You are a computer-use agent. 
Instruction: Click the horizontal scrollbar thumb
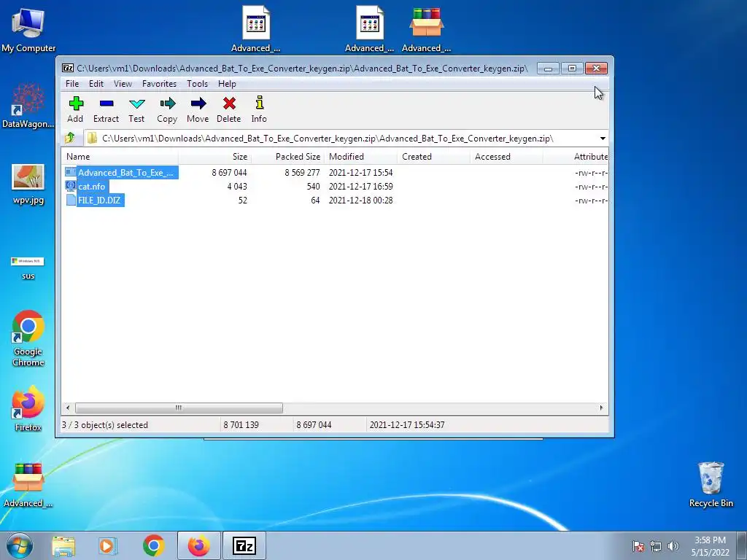[x=179, y=408]
